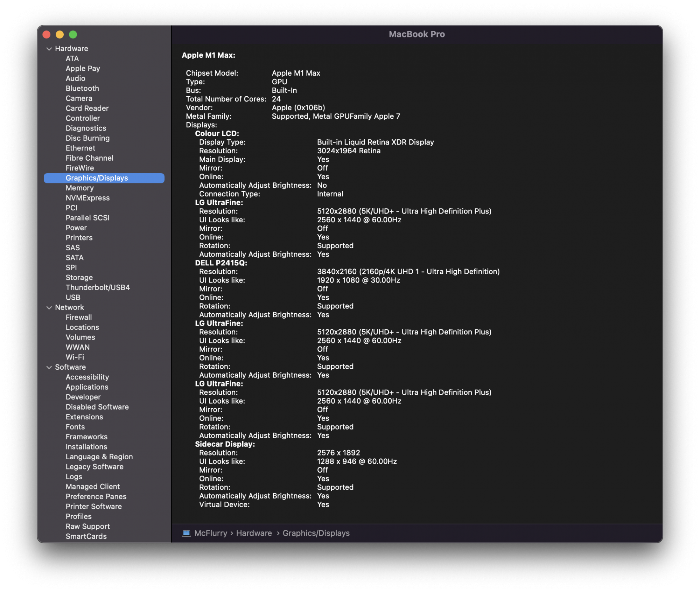Select ATA in the sidebar

(x=72, y=58)
